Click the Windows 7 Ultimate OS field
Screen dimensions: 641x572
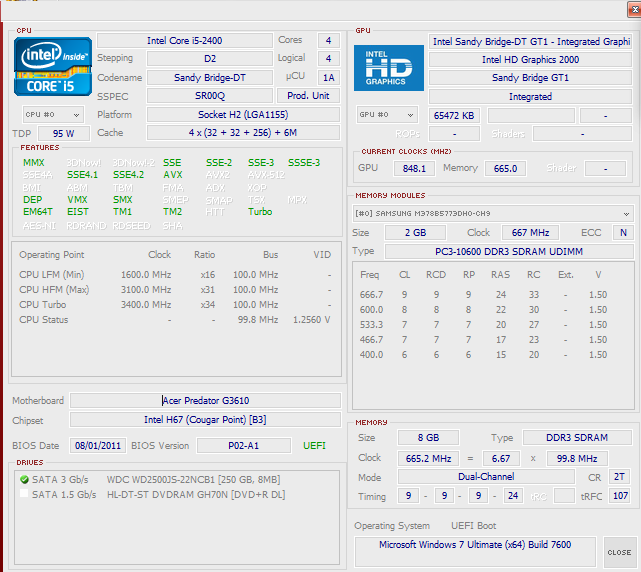click(x=475, y=552)
